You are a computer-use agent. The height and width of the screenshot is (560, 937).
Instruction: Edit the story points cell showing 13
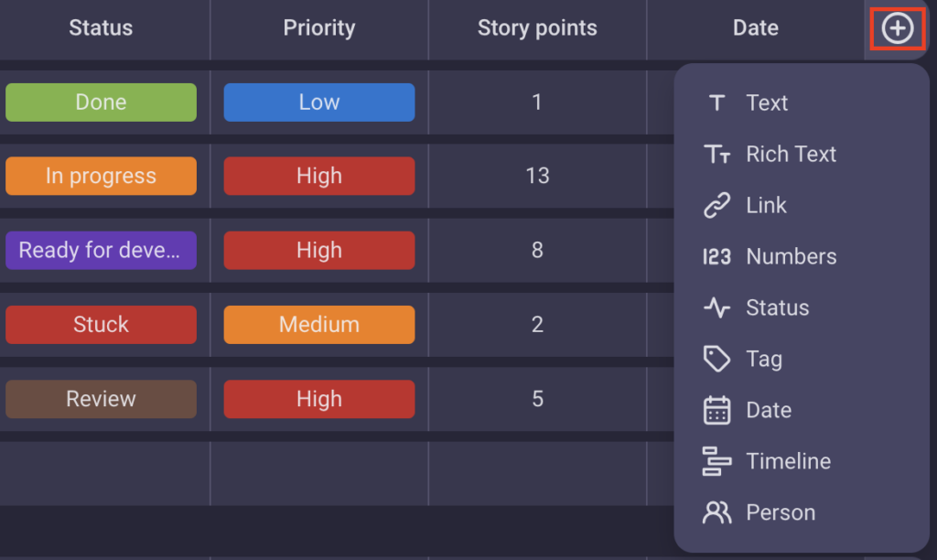coord(537,176)
